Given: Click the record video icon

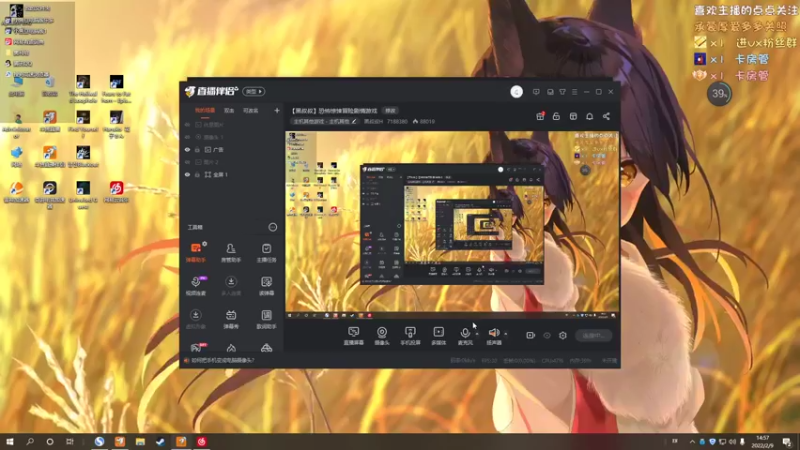Looking at the screenshot, I should 530,335.
